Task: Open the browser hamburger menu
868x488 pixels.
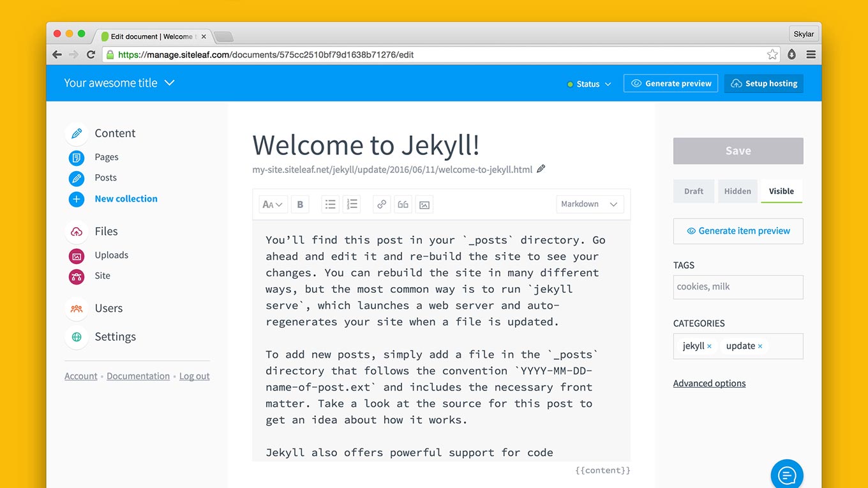Action: point(811,55)
